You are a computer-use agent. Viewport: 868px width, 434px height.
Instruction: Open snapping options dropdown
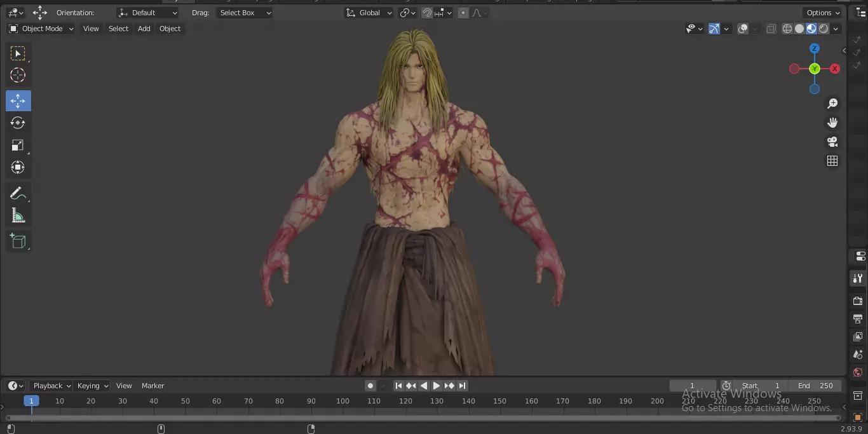pos(444,13)
